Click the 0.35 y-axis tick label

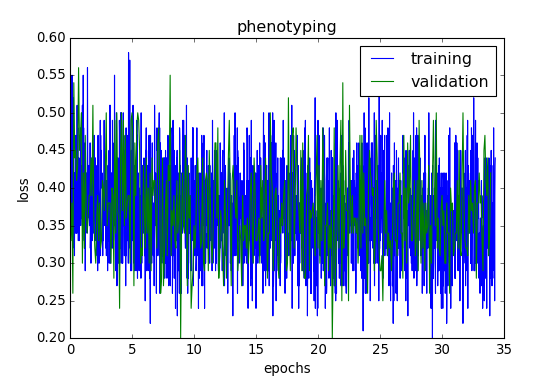pyautogui.click(x=51, y=226)
